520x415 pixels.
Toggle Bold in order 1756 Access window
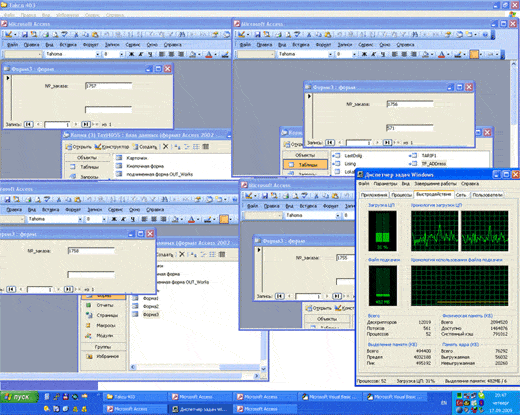point(364,54)
